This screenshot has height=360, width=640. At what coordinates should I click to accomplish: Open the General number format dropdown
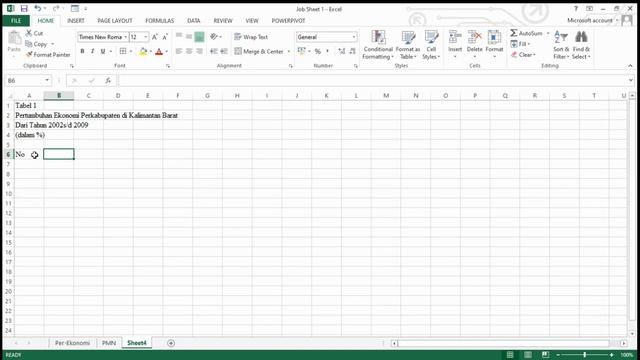pyautogui.click(x=353, y=37)
